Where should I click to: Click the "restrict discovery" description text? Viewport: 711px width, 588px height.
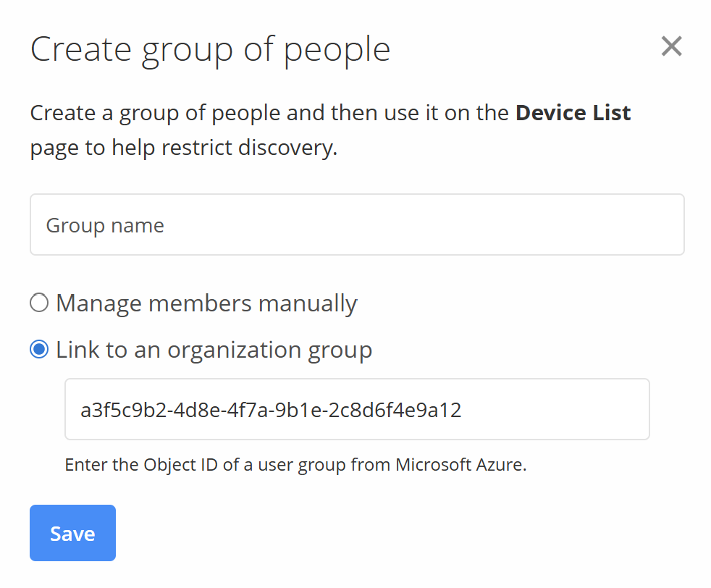[249, 148]
